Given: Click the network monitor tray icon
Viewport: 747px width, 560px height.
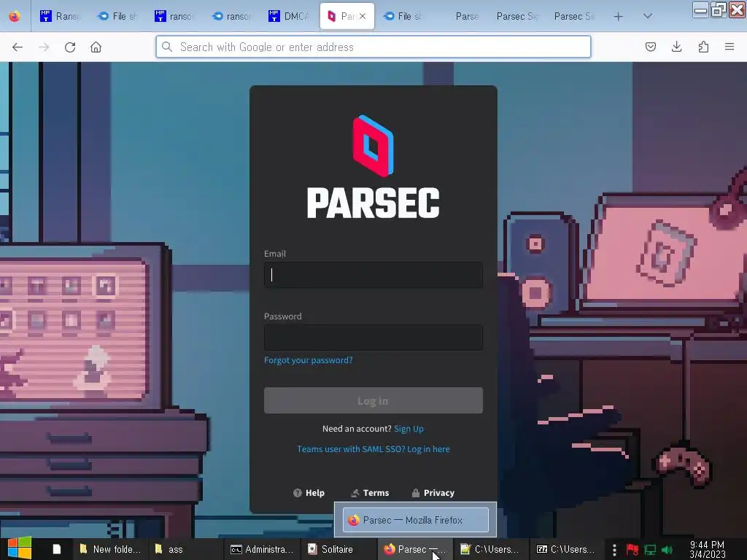Looking at the screenshot, I should pos(650,550).
